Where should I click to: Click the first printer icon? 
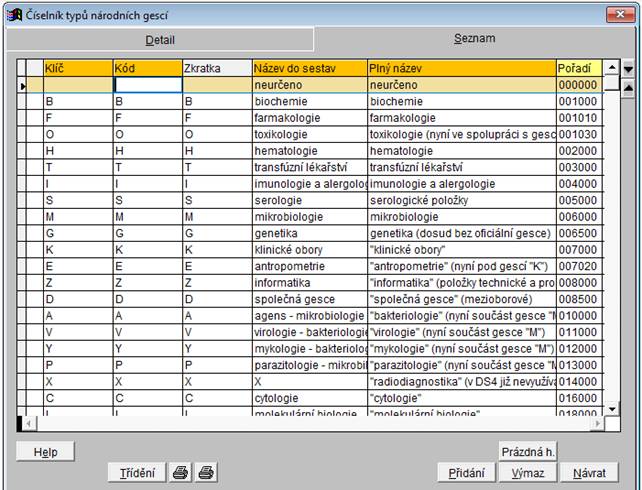(181, 473)
